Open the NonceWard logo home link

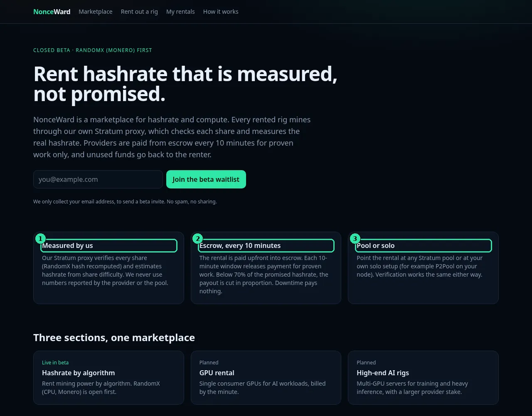(52, 12)
